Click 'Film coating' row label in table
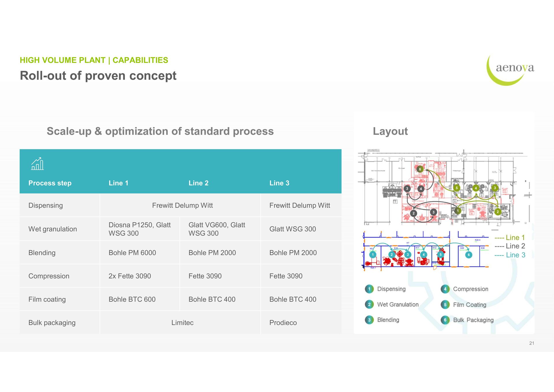The image size is (554, 392). [x=47, y=300]
